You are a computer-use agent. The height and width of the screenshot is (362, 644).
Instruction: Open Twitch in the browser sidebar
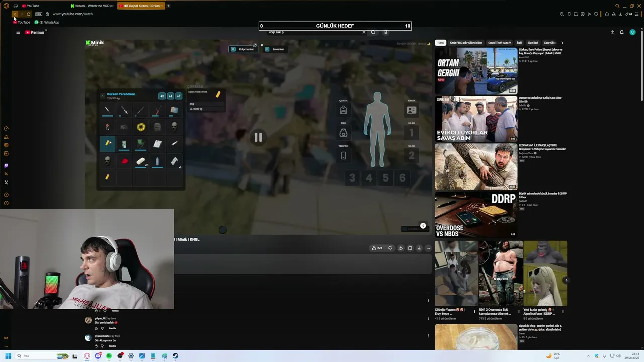(6, 165)
